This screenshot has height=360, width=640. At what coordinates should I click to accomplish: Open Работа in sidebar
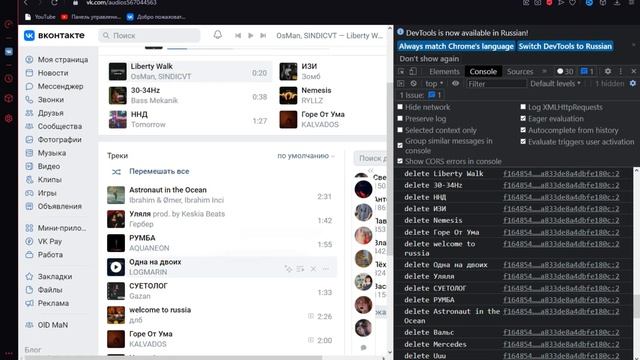pyautogui.click(x=44, y=255)
